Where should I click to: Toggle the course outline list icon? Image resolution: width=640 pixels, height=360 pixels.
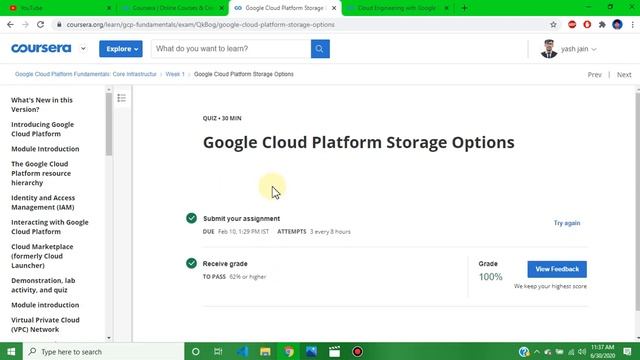(x=122, y=98)
